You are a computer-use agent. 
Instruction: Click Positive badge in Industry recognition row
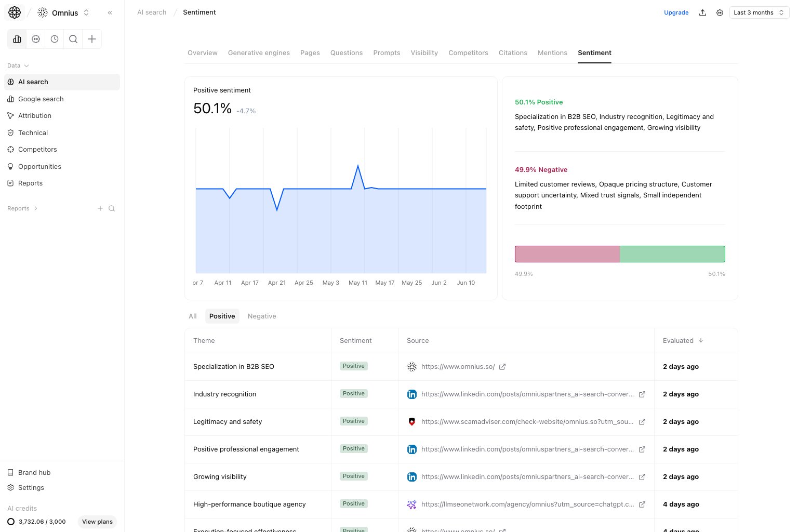354,394
